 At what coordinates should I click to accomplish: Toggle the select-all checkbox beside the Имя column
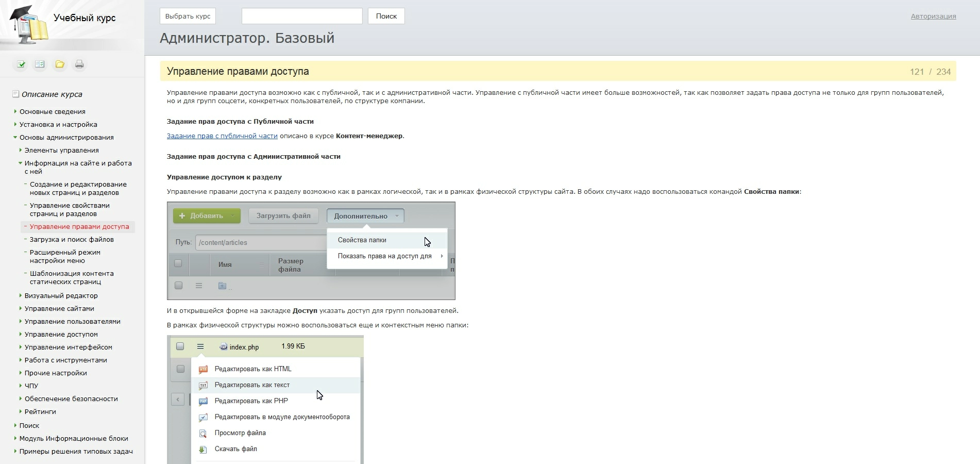pyautogui.click(x=178, y=263)
